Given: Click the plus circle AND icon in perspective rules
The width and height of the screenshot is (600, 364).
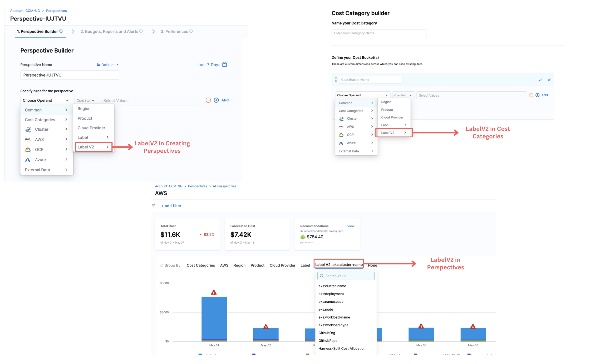Looking at the screenshot, I should click(216, 100).
